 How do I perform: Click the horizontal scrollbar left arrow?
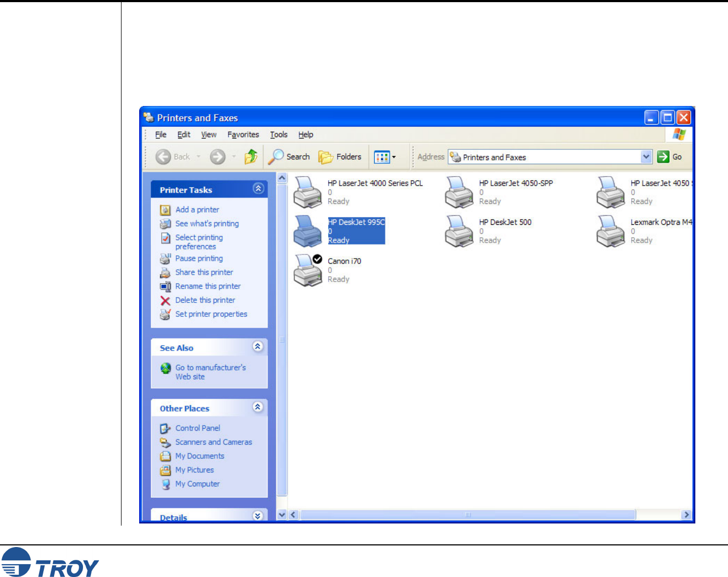293,515
